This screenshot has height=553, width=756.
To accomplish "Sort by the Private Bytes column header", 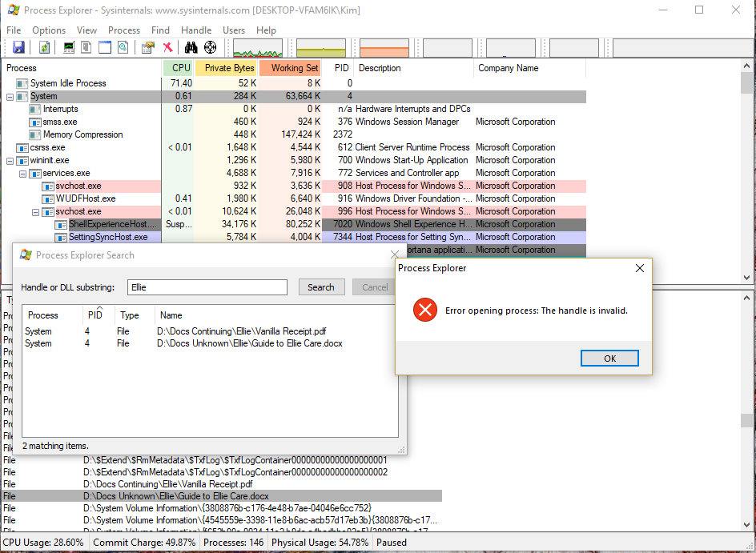I will tap(226, 68).
